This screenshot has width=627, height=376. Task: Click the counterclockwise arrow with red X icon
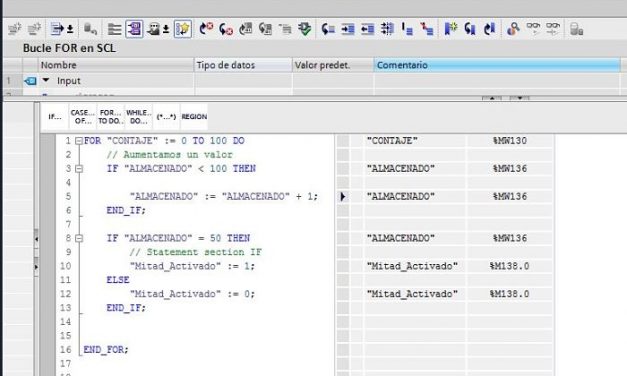coord(226,29)
